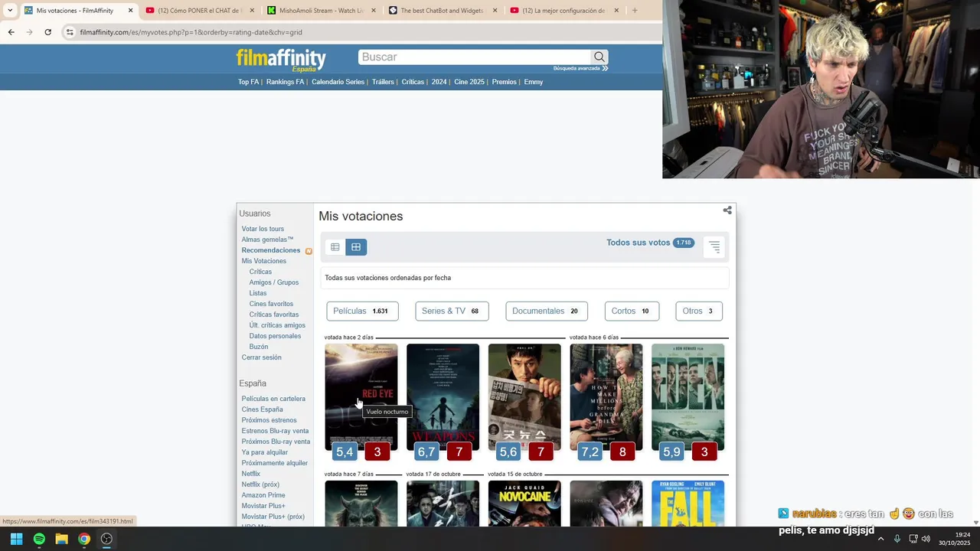The width and height of the screenshot is (980, 551).
Task: Open Almas gemelas sidebar link
Action: point(267,240)
